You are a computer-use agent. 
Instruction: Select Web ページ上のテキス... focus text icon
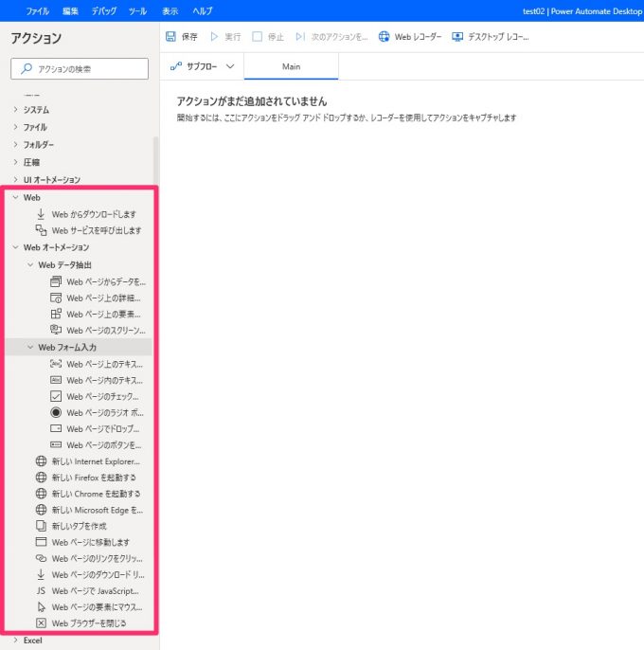(x=56, y=364)
